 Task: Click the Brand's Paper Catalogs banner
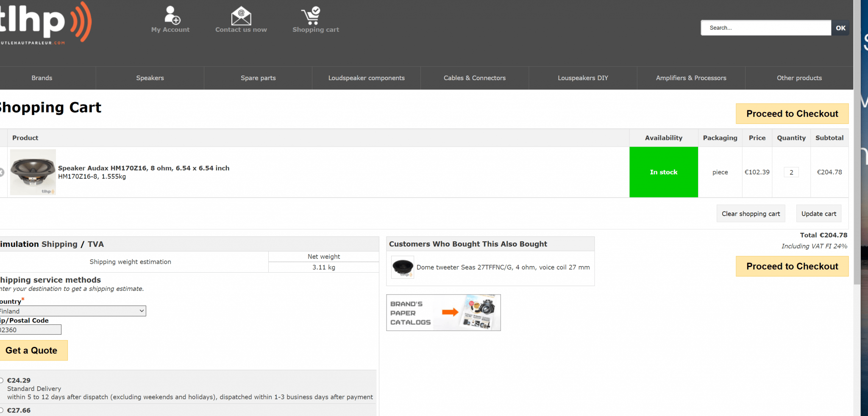(x=443, y=313)
